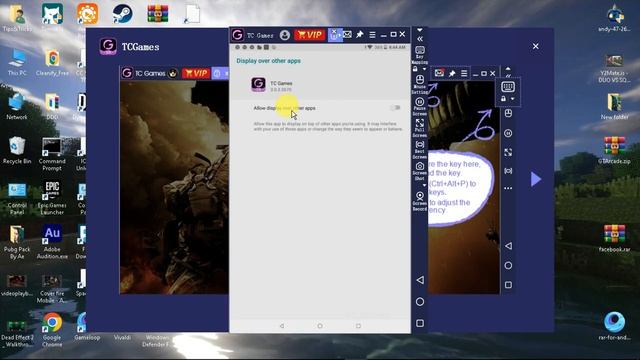Launch Epic Games Launcher from the desktop
The image size is (640, 360).
point(52,198)
